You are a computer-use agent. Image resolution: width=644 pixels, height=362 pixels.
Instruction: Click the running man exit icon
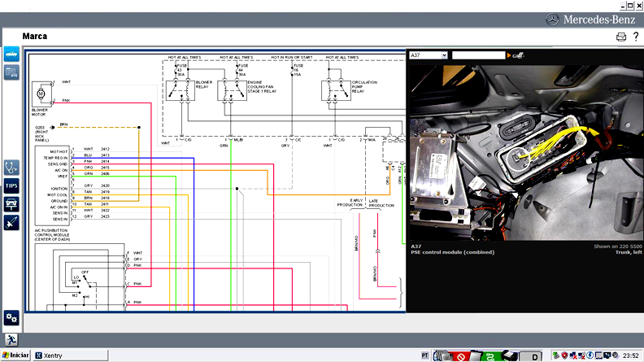pos(11,340)
